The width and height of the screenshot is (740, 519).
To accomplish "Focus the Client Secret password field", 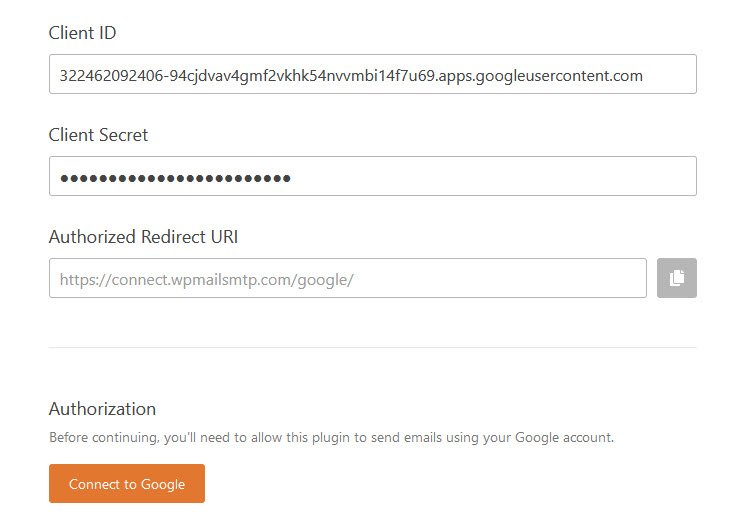I will pos(372,176).
